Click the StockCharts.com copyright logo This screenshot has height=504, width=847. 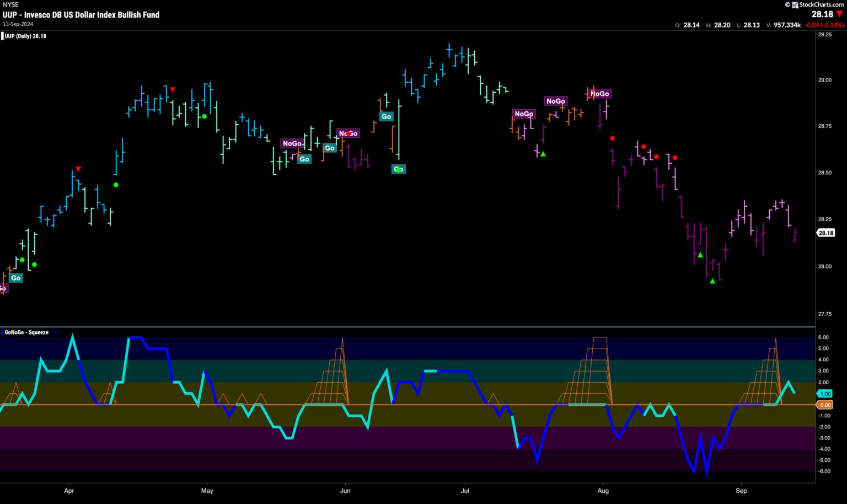point(814,4)
